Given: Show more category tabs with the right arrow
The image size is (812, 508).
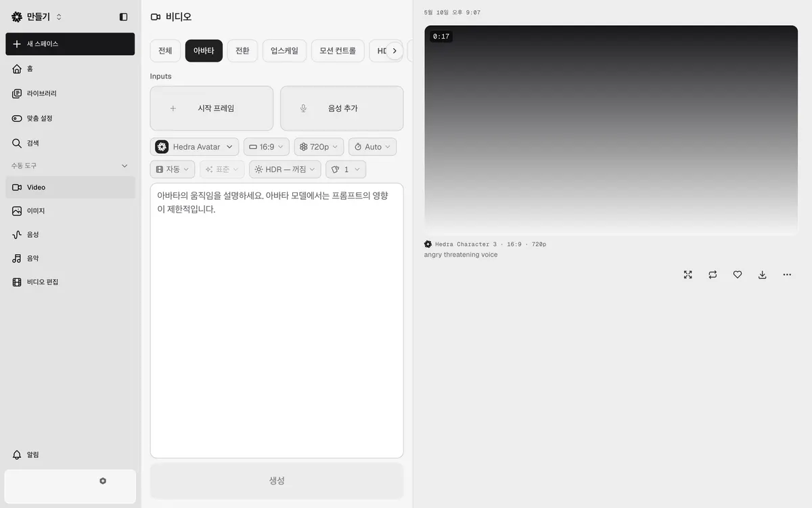Looking at the screenshot, I should pyautogui.click(x=394, y=51).
